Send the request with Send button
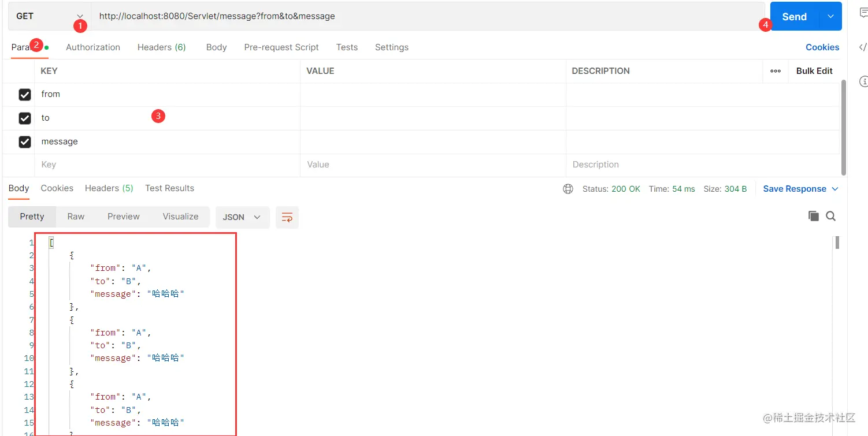 click(795, 17)
